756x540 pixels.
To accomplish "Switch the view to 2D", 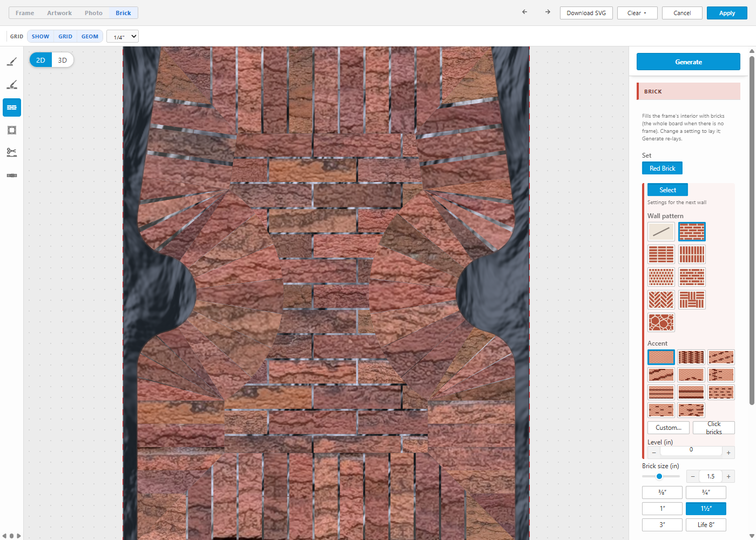I will tap(40, 60).
